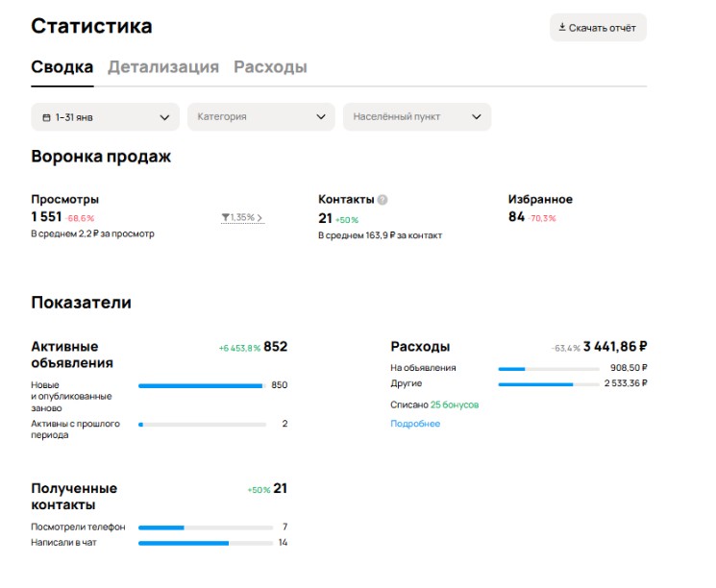This screenshot has width=716, height=588.
Task: Click the Написали в чат progress bar
Action: click(206, 543)
